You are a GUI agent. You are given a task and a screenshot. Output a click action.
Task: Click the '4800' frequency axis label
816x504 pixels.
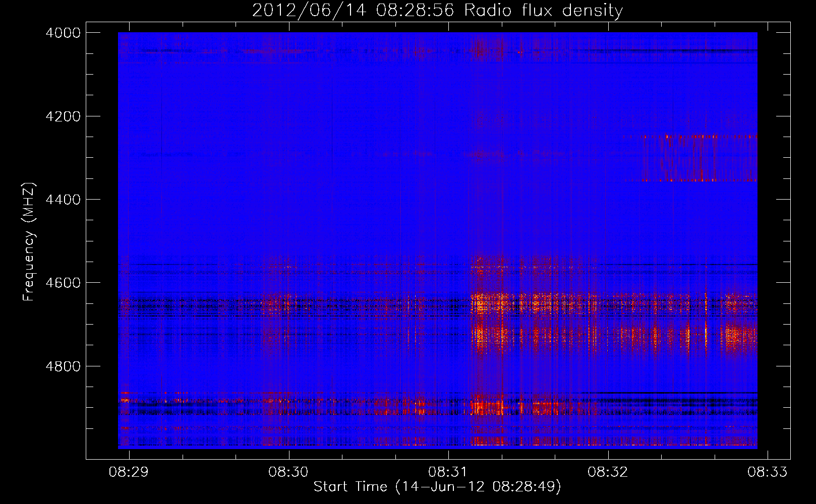pyautogui.click(x=63, y=366)
